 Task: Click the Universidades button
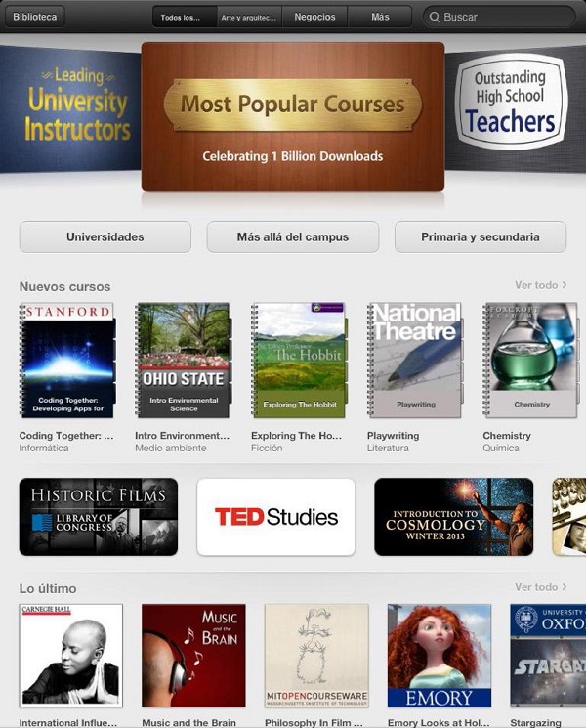[105, 236]
